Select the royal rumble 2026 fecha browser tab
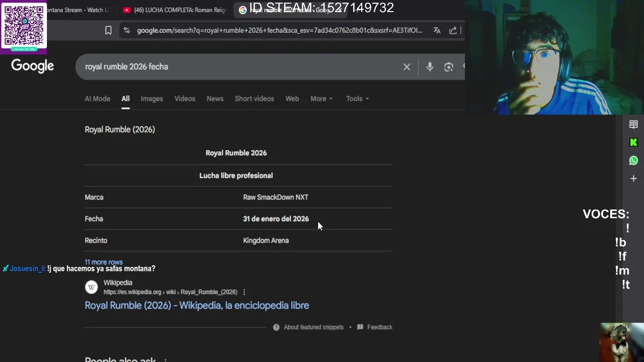Screen dimensions: 644x362 pyautogui.click(x=289, y=10)
